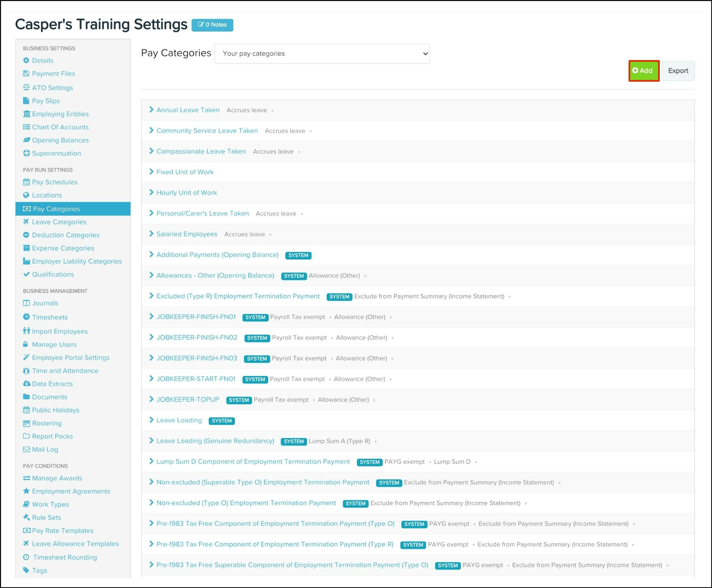Click the tag icon beside Tags
This screenshot has width=712, height=588.
tap(26, 570)
